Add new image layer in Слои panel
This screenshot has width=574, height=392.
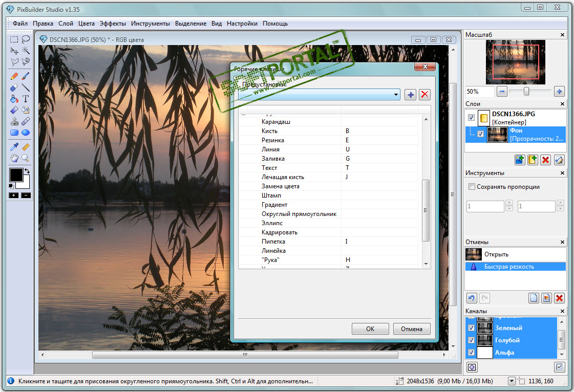pos(519,160)
